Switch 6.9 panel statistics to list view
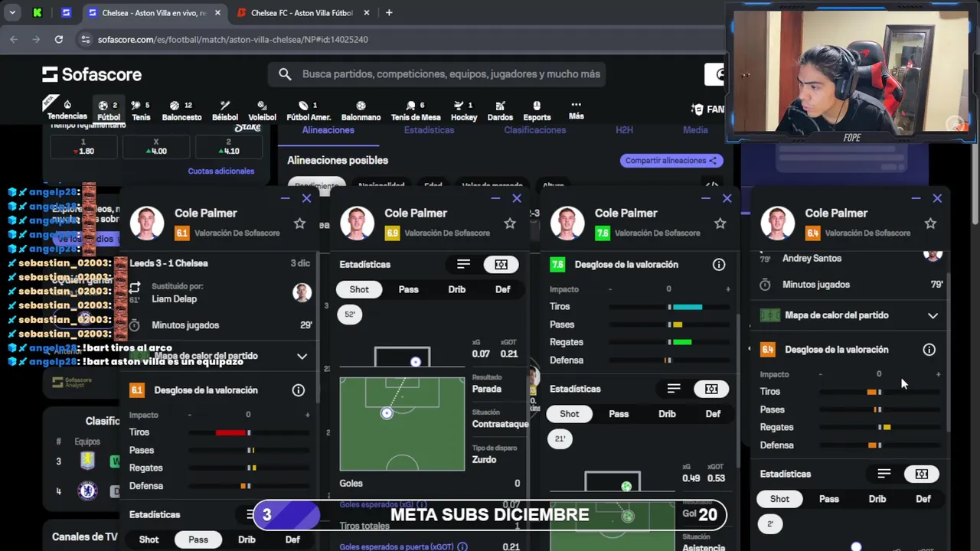The image size is (980, 551). point(463,264)
